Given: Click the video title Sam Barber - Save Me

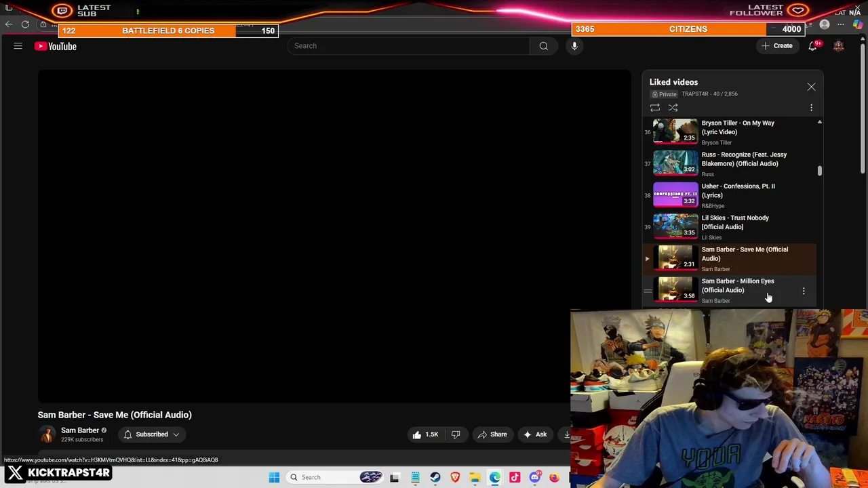Looking at the screenshot, I should click(x=115, y=415).
